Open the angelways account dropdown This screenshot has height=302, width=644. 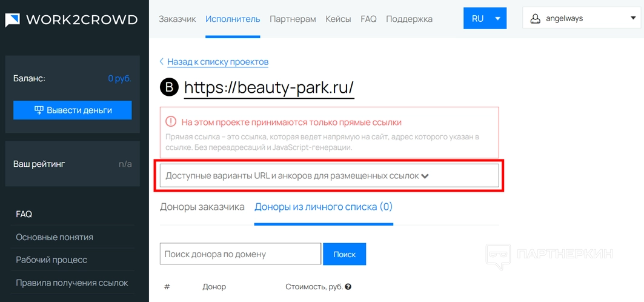click(x=582, y=18)
